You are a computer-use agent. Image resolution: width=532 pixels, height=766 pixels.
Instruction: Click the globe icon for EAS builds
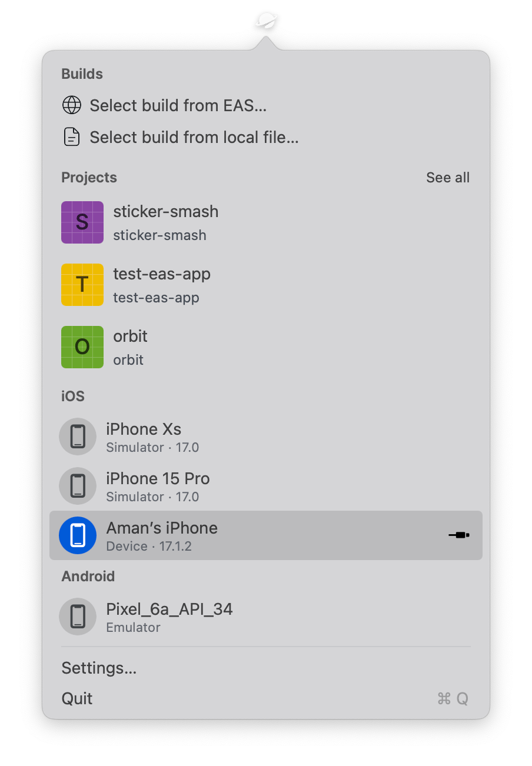(x=71, y=105)
